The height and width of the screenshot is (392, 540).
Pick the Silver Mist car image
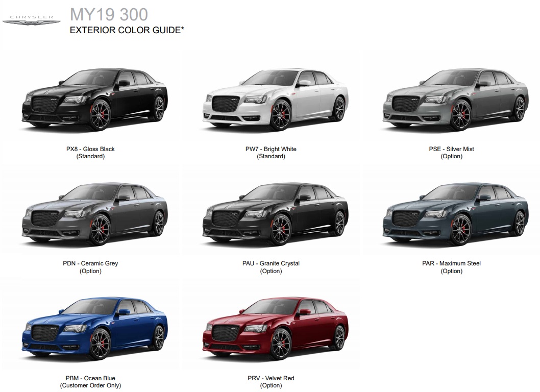[x=455, y=98]
